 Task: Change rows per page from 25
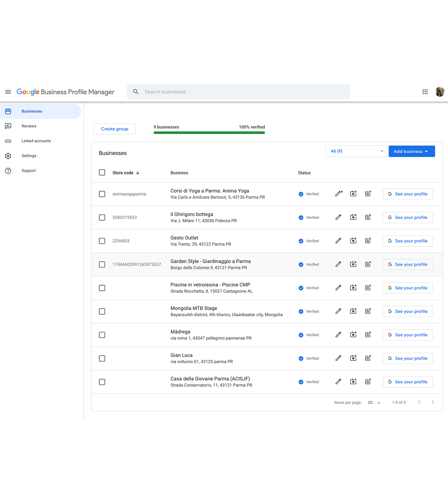374,402
